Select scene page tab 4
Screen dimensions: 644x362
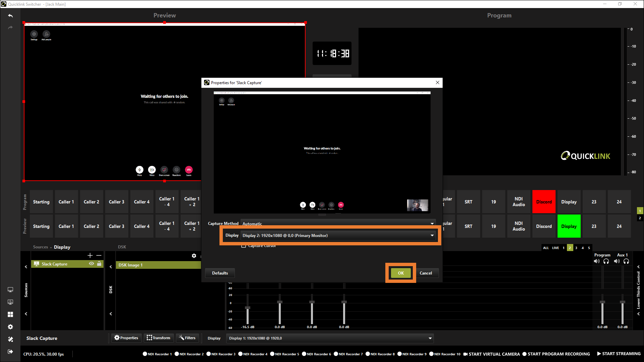pos(583,248)
